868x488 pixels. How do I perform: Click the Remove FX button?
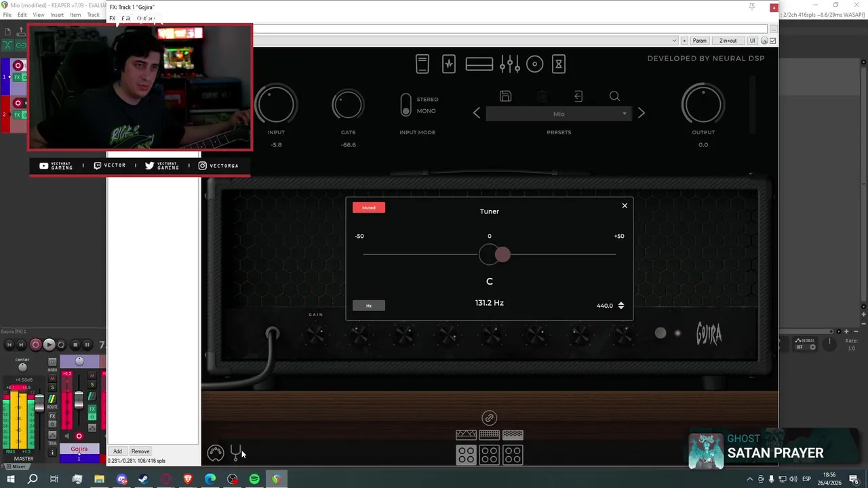[140, 451]
